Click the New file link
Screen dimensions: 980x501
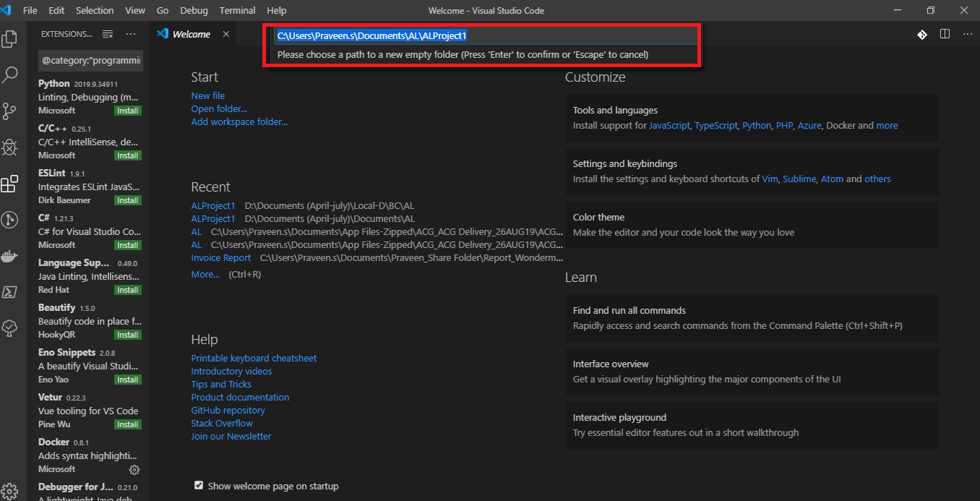coord(208,95)
